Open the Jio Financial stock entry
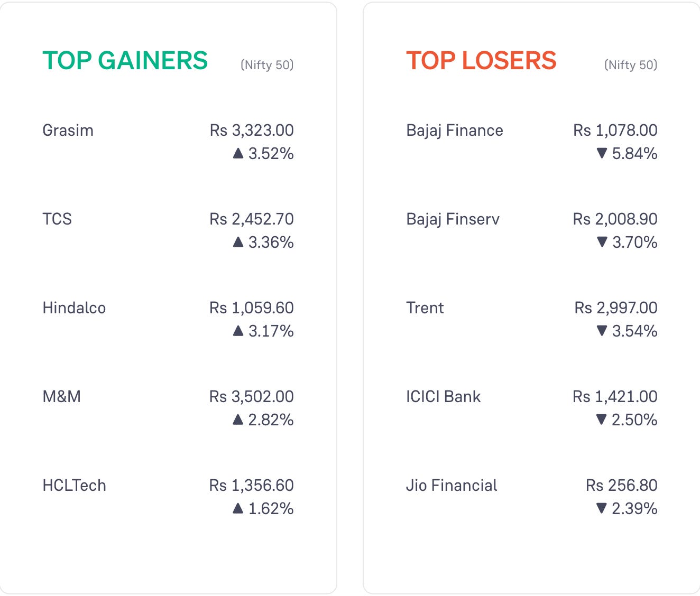Image resolution: width=700 pixels, height=596 pixels. coord(532,497)
